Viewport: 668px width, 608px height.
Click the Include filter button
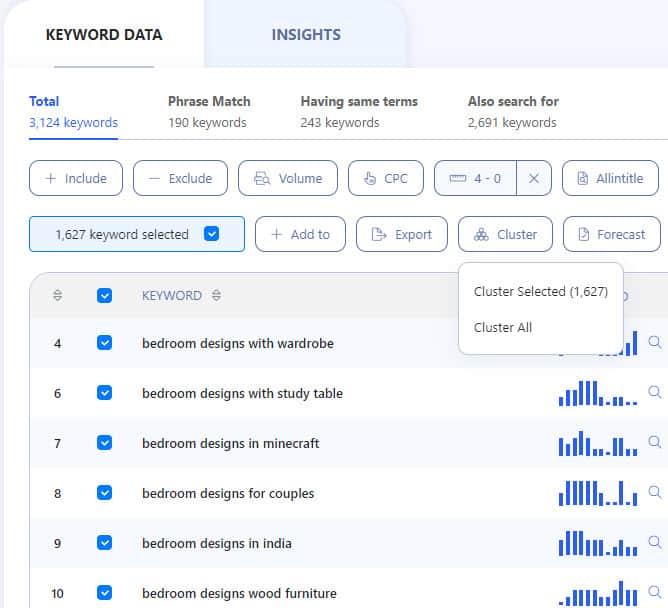(76, 178)
